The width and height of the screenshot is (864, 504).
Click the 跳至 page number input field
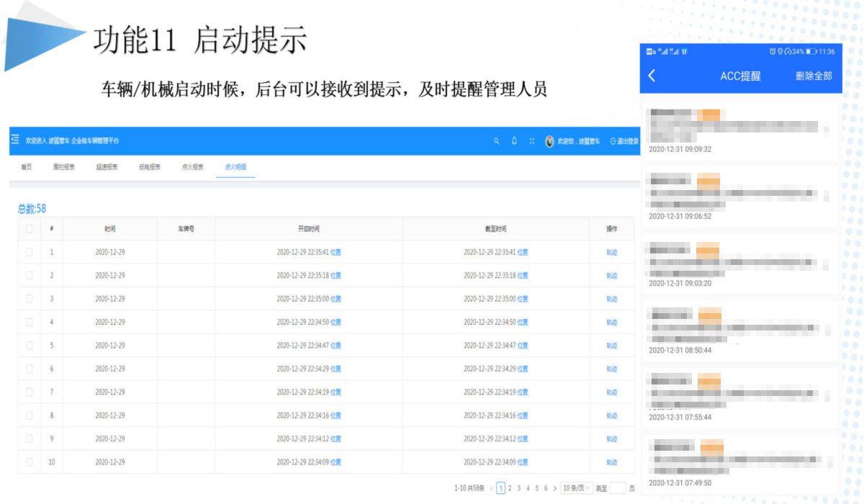[618, 488]
